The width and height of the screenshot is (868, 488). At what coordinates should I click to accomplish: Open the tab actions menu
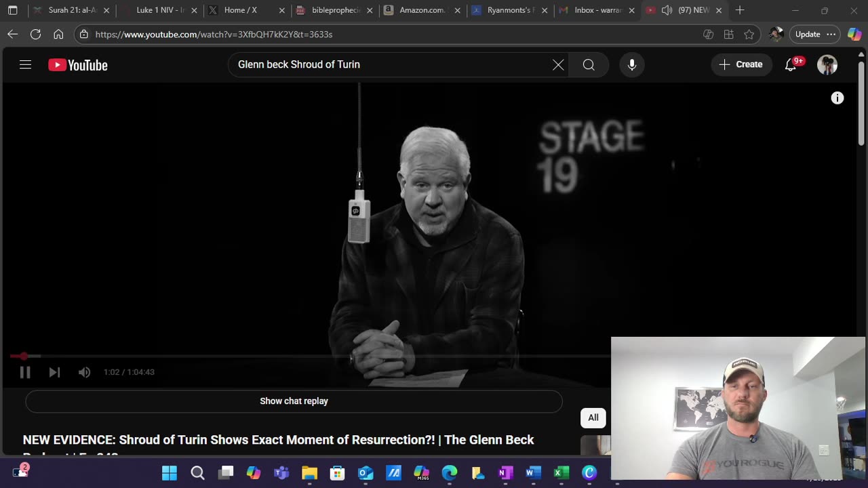12,10
